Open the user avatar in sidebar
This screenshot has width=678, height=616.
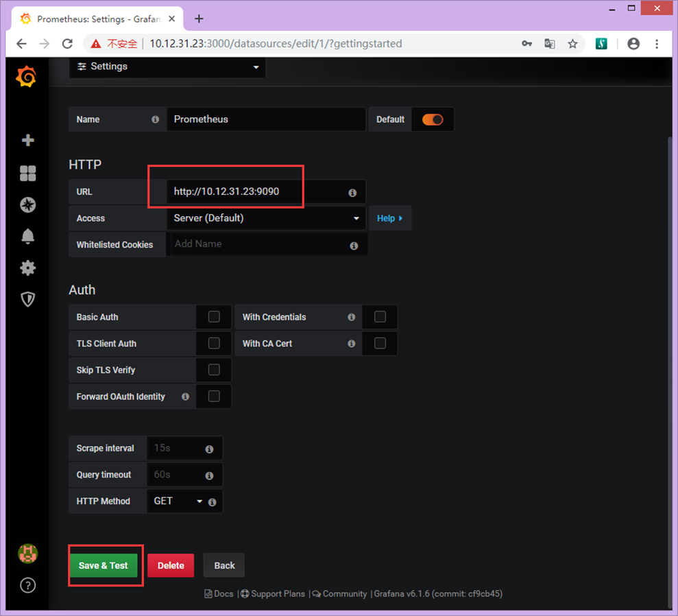(x=27, y=554)
